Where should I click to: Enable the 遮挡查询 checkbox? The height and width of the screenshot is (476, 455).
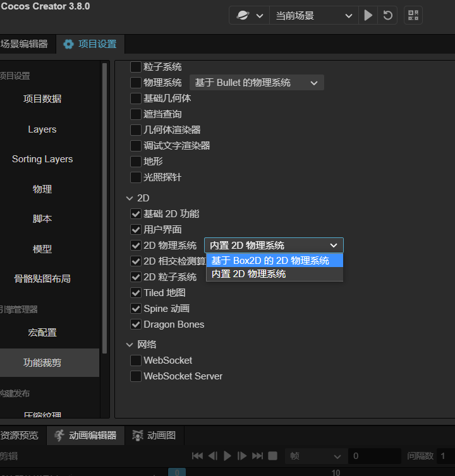[136, 114]
